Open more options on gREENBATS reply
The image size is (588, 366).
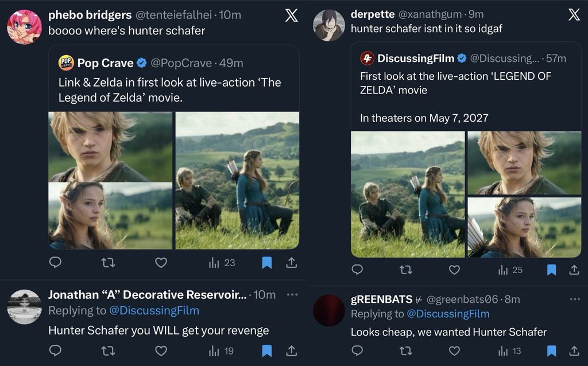coord(574,299)
